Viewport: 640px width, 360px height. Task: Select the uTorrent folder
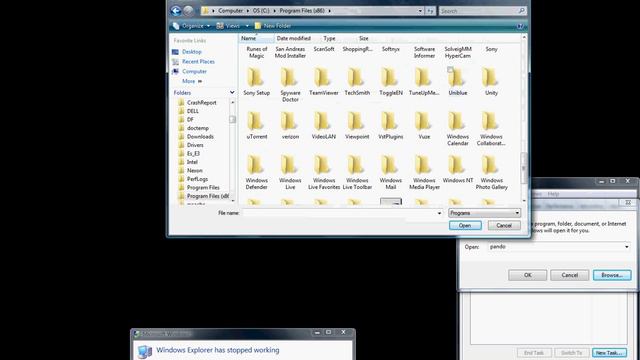(256, 126)
